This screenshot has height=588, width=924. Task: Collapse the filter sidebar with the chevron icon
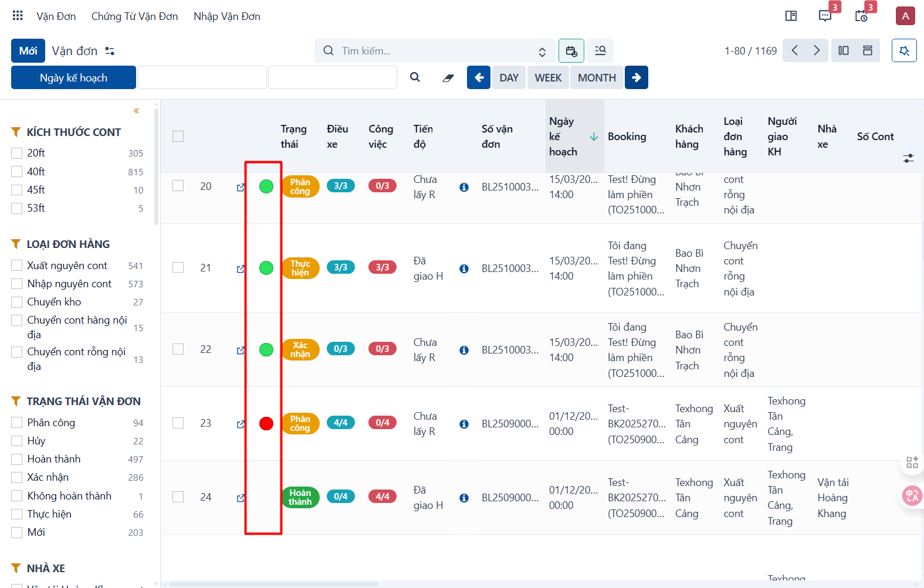(x=136, y=111)
